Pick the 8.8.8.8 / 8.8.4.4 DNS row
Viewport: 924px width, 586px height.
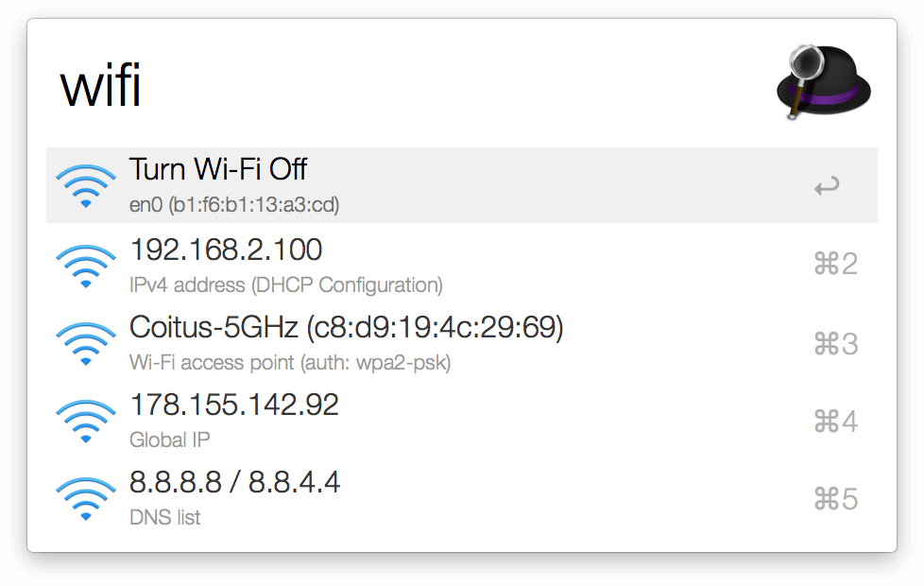click(234, 483)
